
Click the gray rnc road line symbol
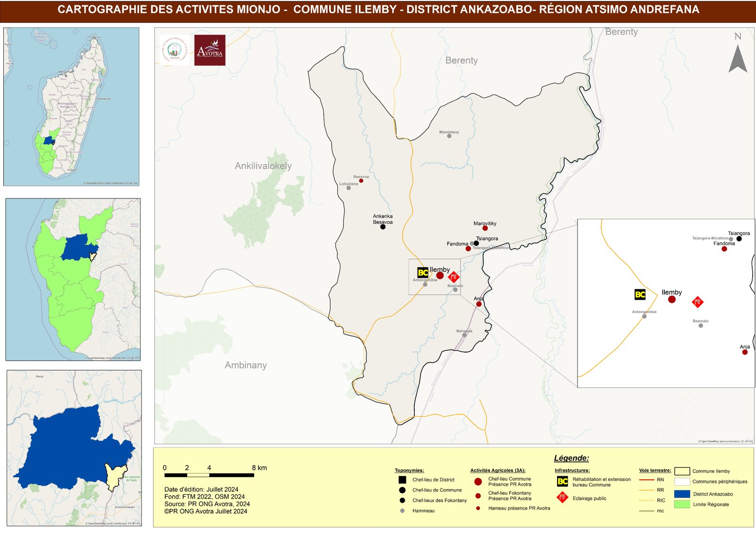(646, 511)
